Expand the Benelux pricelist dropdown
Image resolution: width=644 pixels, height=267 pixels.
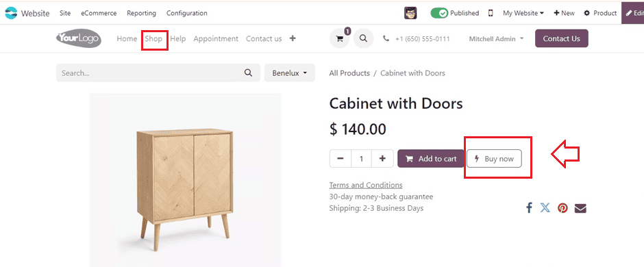pos(290,73)
